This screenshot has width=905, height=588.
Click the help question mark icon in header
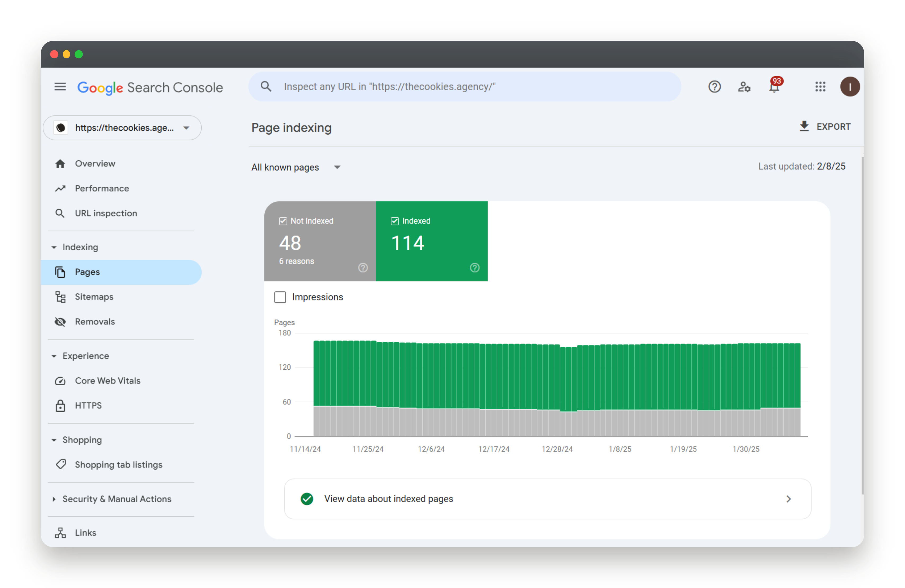click(x=714, y=87)
